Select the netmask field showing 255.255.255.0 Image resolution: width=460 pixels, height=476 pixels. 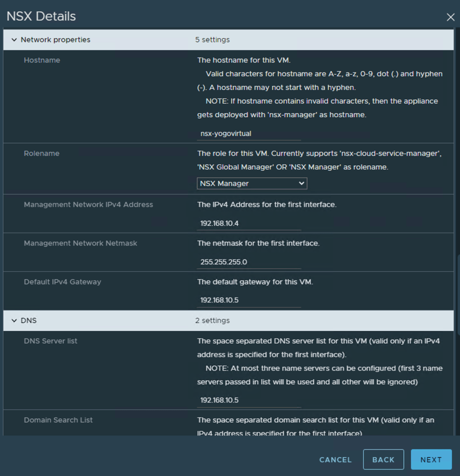coord(249,262)
